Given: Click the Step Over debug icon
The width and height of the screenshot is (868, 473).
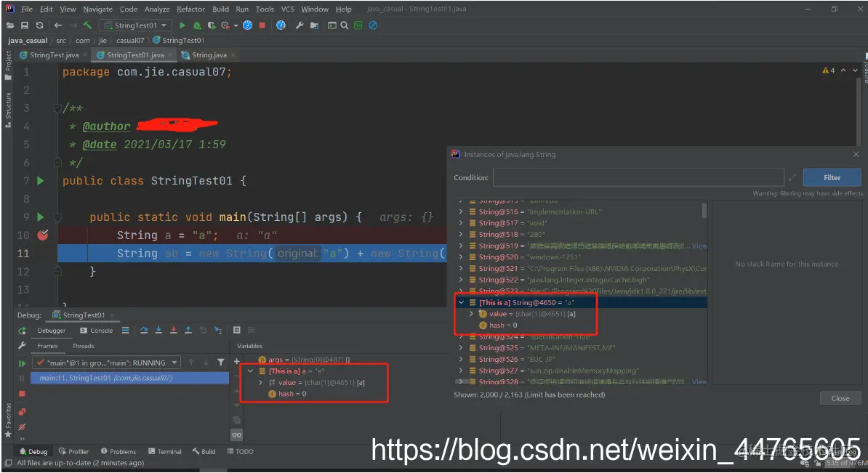Looking at the screenshot, I should (144, 331).
